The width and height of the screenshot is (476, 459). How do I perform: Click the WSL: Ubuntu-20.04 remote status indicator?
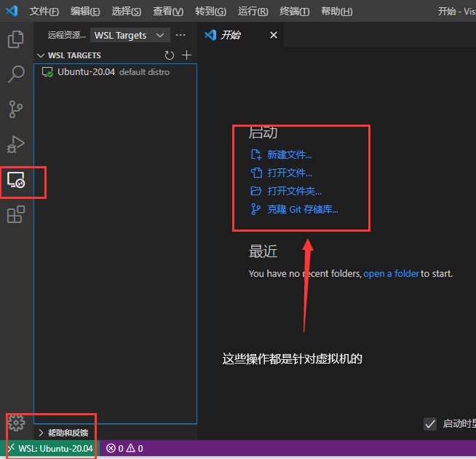50,448
